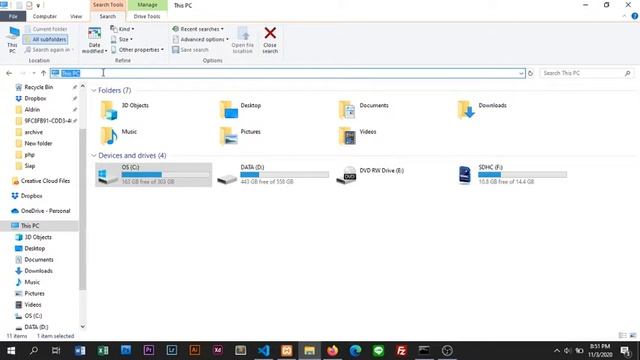Screen dimensions: 640x360
Task: Click the Up arrow navigation icon
Action: tap(43, 73)
